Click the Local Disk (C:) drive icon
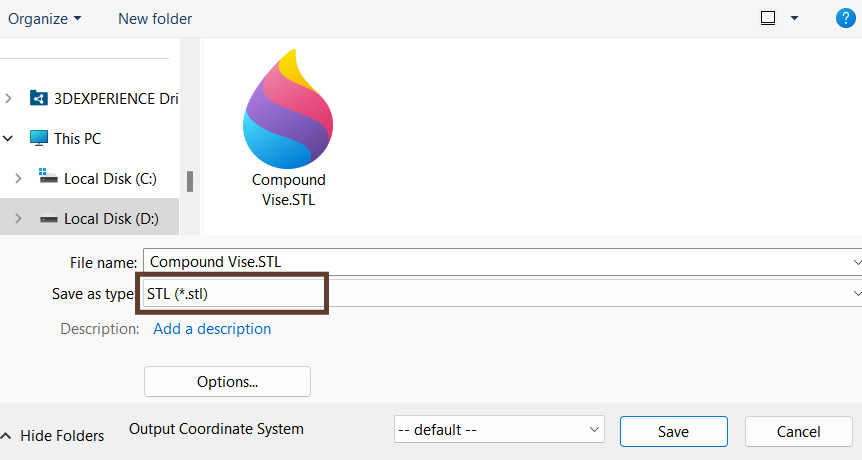862x460 pixels. tap(48, 177)
